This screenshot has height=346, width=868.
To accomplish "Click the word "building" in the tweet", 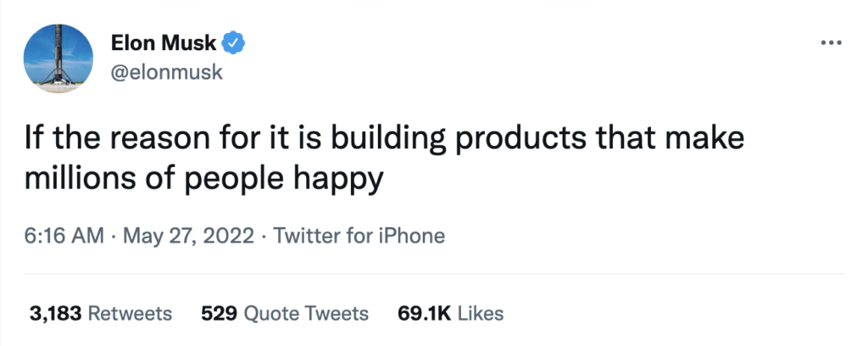I will click(x=398, y=140).
